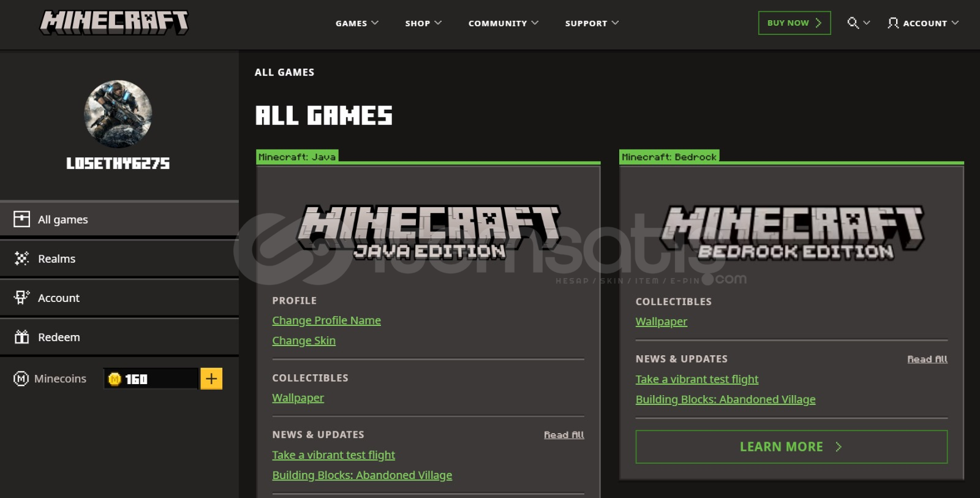Click Read All in the Java card
The width and height of the screenshot is (980, 498).
[564, 435]
